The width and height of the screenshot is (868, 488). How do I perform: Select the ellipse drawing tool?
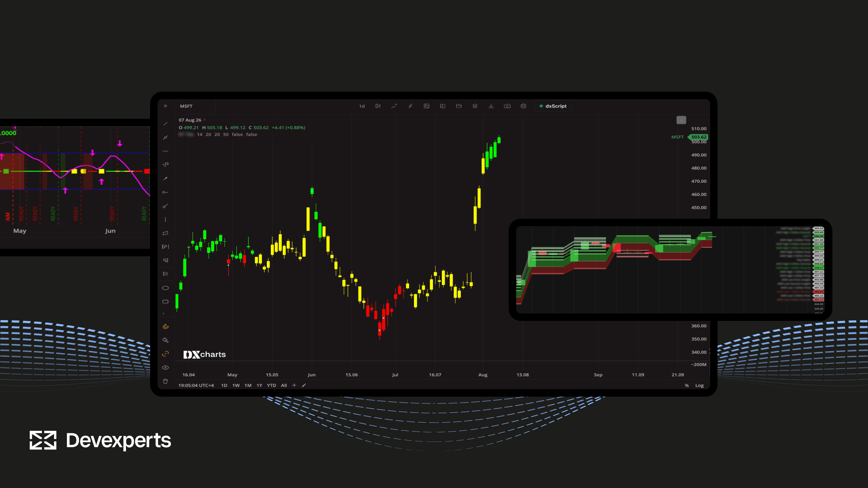click(165, 288)
